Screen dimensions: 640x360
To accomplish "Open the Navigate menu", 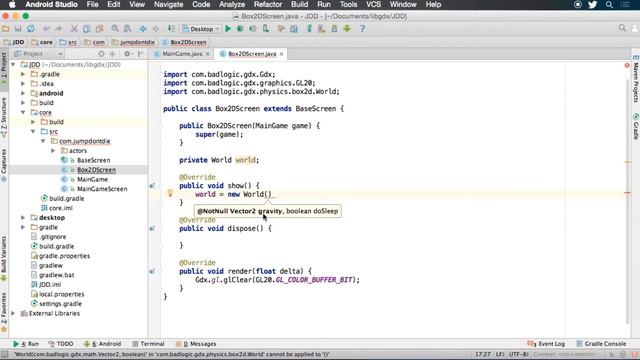I will pyautogui.click(x=169, y=4).
